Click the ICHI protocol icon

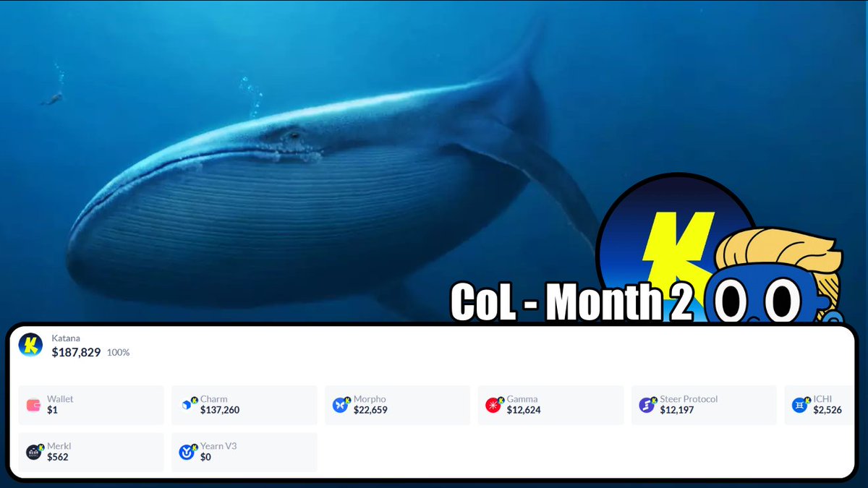point(801,404)
